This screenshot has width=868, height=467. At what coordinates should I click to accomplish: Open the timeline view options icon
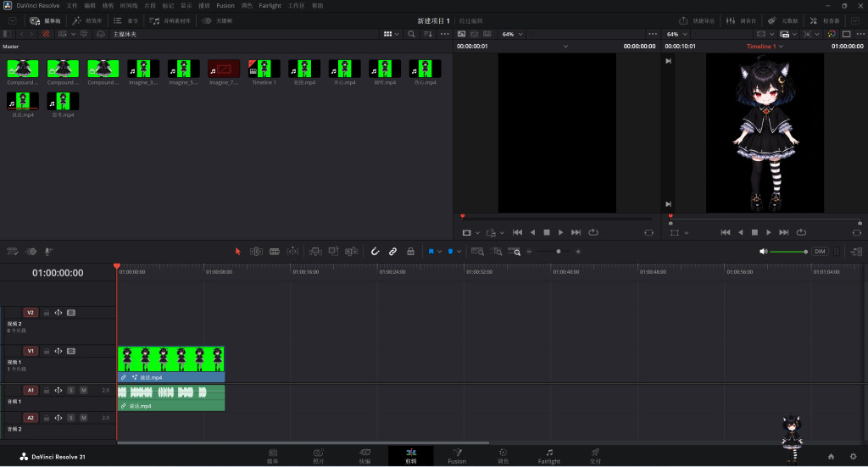[x=12, y=251]
